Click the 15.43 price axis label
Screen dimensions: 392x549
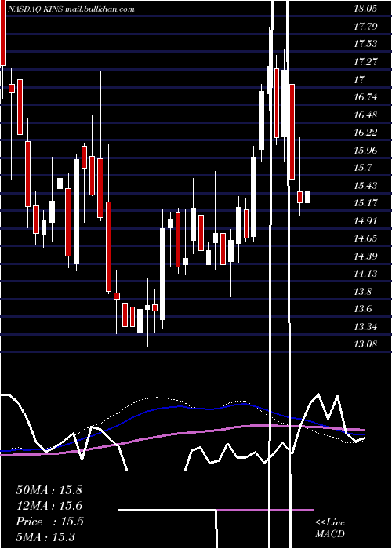click(365, 186)
